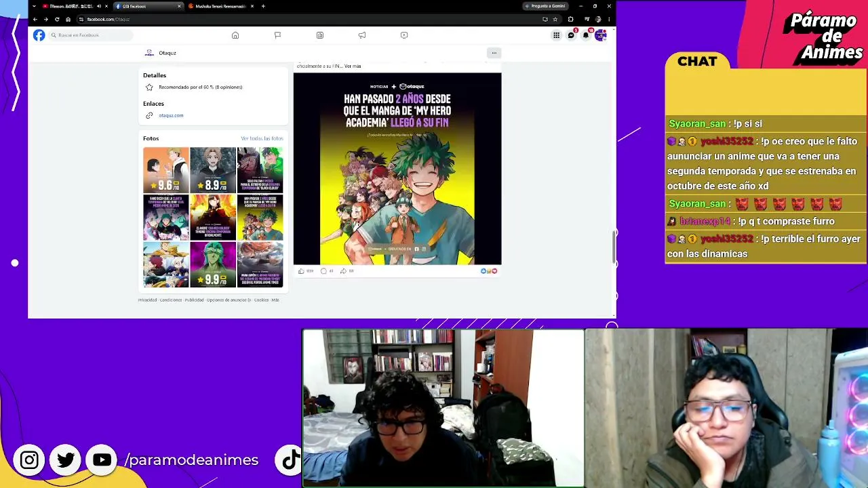
Task: Close the Facebook browser tab
Action: click(179, 6)
